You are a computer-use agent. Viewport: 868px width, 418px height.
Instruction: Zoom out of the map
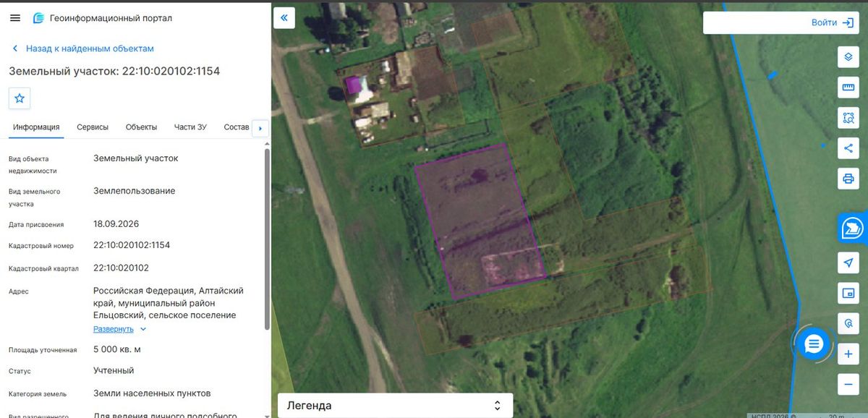click(x=848, y=384)
